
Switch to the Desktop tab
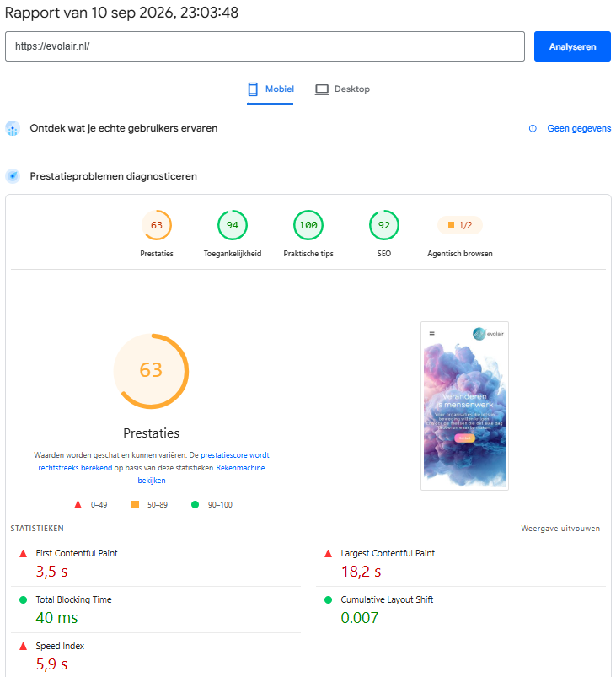pyautogui.click(x=343, y=89)
